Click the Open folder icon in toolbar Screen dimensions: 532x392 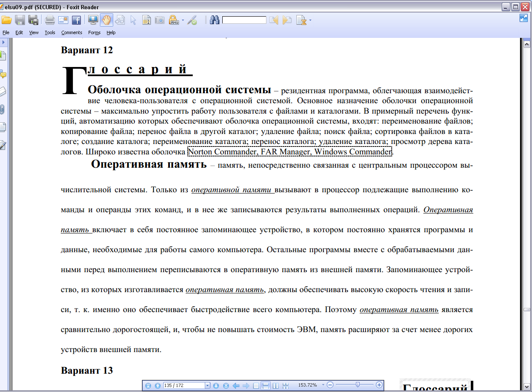pos(6,20)
